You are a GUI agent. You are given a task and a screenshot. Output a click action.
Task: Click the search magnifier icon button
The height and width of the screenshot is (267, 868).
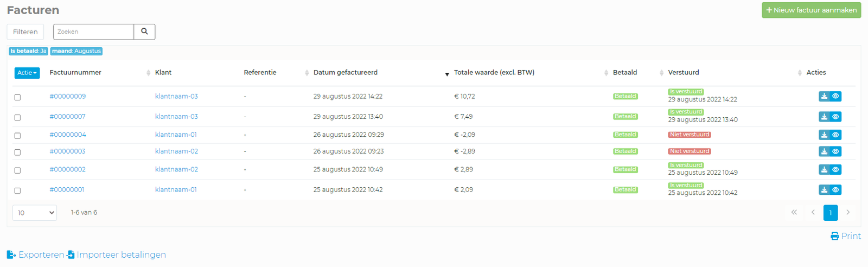(x=144, y=31)
